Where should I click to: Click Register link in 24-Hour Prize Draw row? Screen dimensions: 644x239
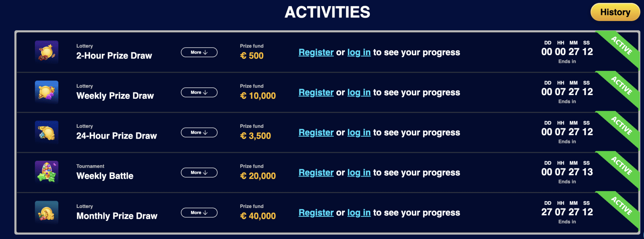coord(316,132)
